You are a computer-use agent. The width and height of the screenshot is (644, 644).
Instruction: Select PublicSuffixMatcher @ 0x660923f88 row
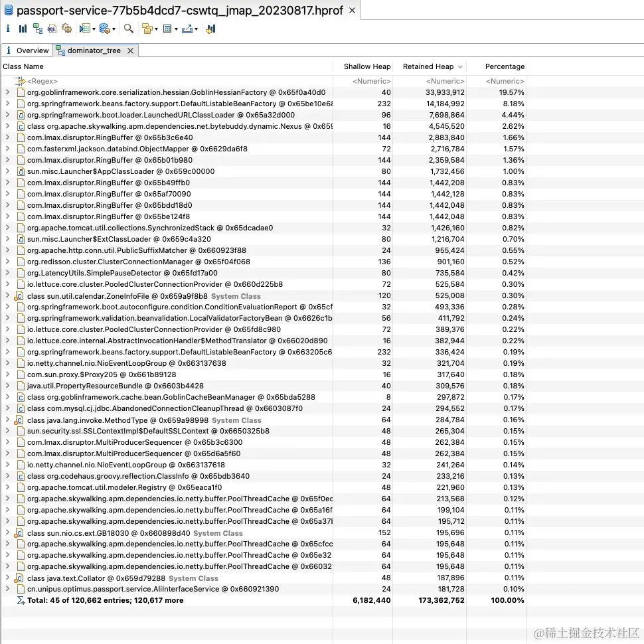(264, 250)
